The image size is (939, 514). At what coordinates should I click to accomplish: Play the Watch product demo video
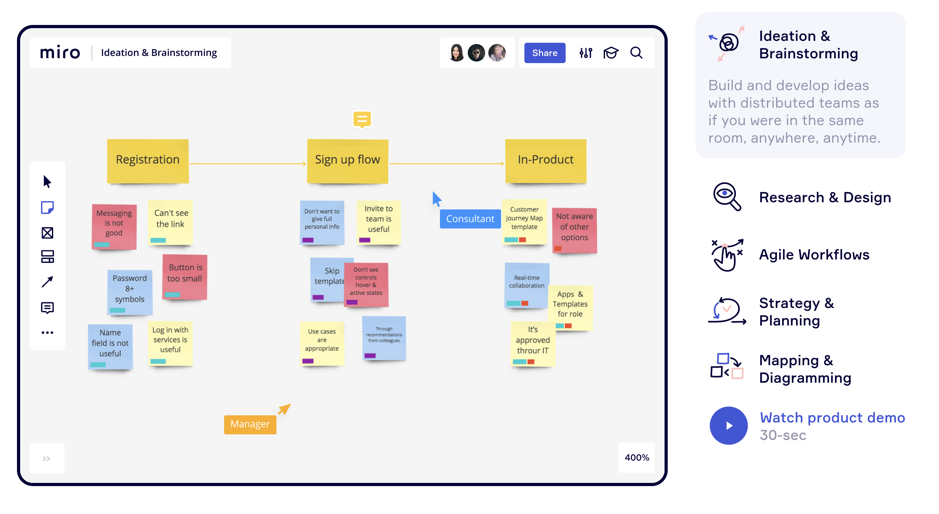(x=729, y=426)
